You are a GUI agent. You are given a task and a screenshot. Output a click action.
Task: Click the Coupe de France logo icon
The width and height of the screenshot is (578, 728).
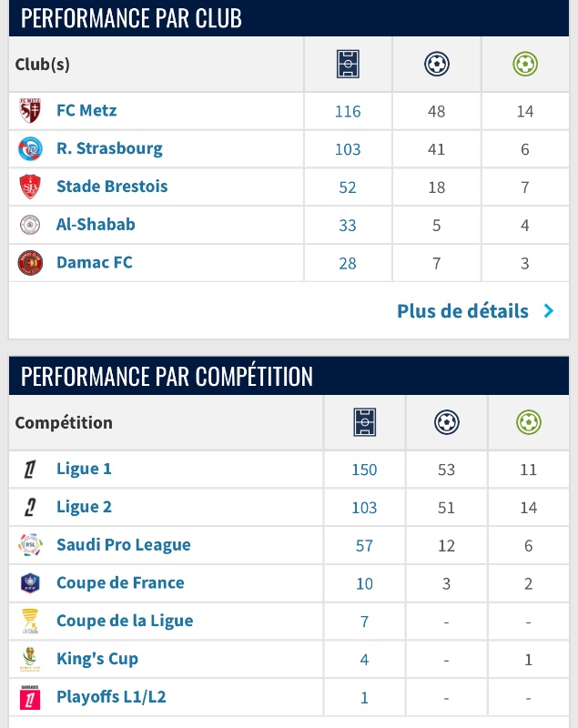tap(30, 582)
